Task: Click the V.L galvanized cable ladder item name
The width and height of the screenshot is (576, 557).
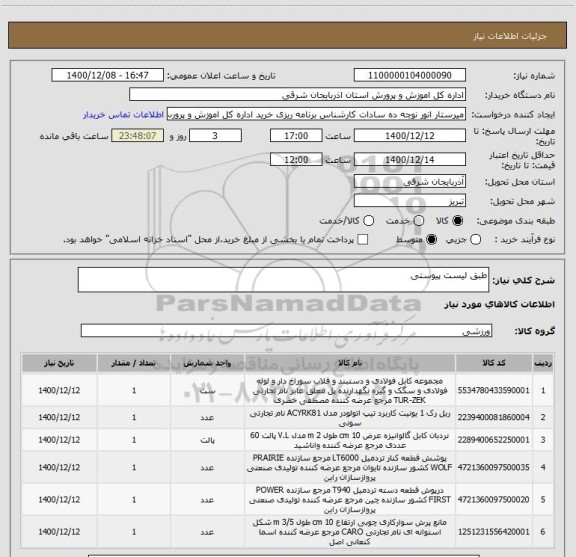Action: [x=350, y=440]
